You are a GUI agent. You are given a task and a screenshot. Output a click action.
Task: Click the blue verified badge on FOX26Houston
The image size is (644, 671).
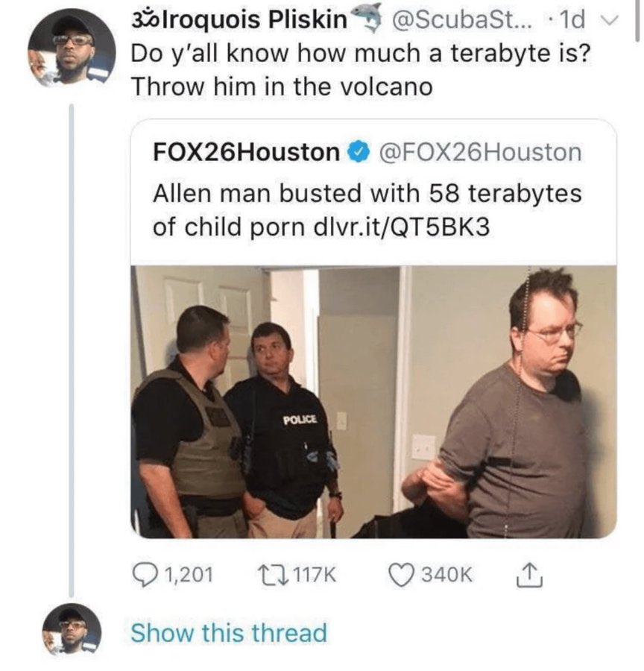[360, 153]
